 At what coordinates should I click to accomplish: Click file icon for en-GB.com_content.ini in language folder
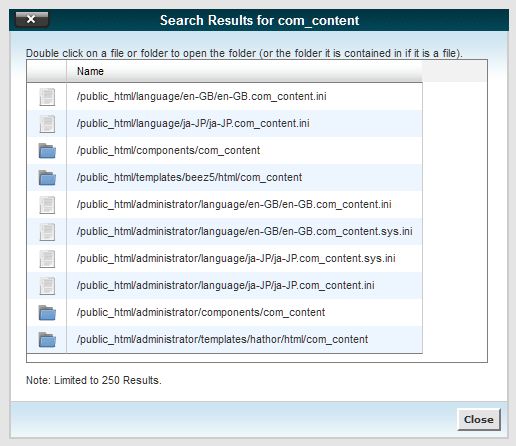pyautogui.click(x=47, y=97)
